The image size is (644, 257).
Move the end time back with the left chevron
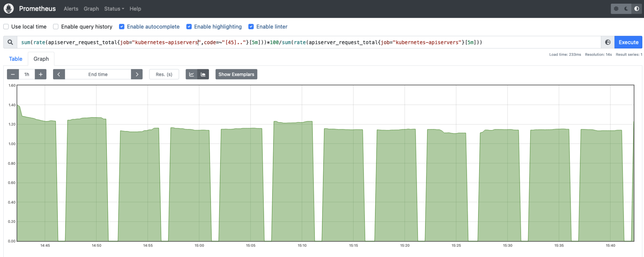pyautogui.click(x=59, y=74)
